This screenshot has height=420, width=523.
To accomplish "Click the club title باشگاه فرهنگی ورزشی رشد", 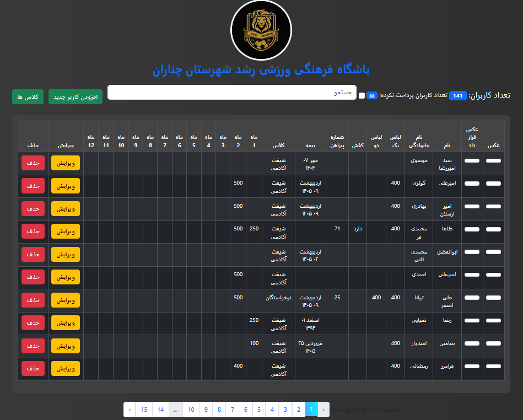I will [x=261, y=70].
